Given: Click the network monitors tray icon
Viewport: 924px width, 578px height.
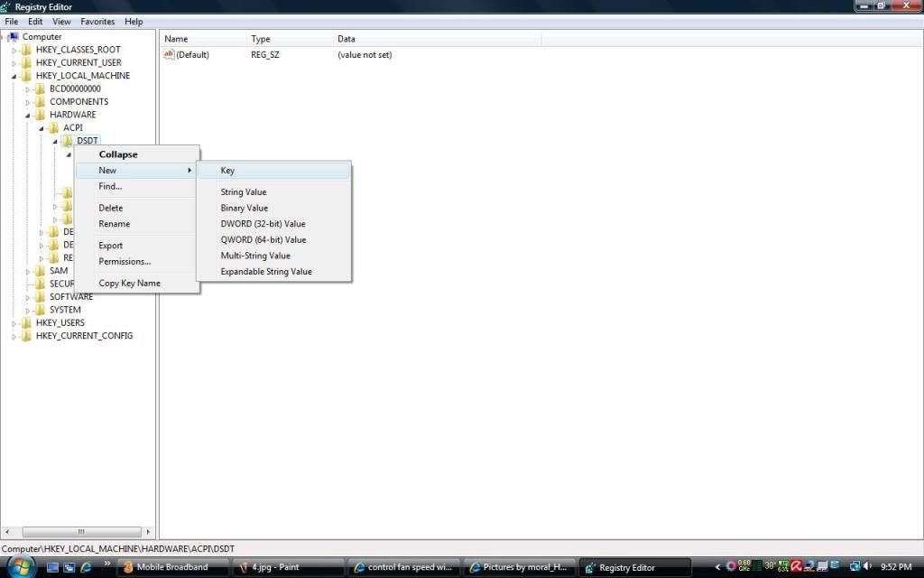Looking at the screenshot, I should point(855,567).
